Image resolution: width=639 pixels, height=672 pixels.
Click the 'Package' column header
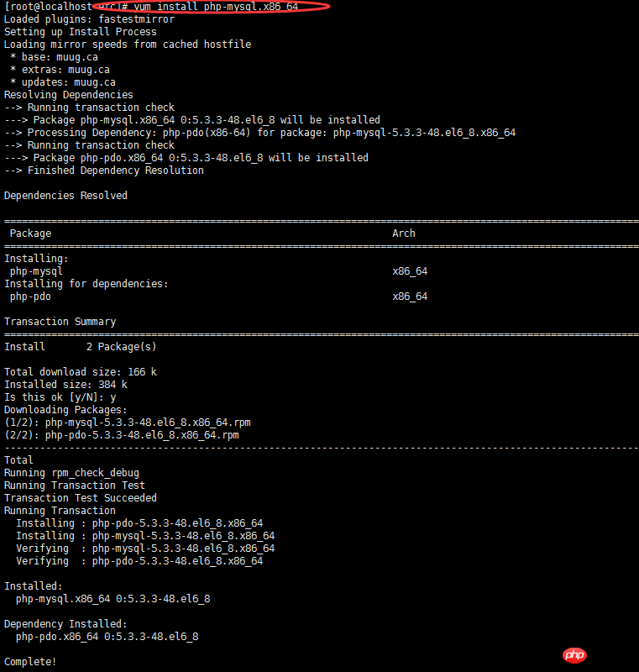click(x=30, y=234)
